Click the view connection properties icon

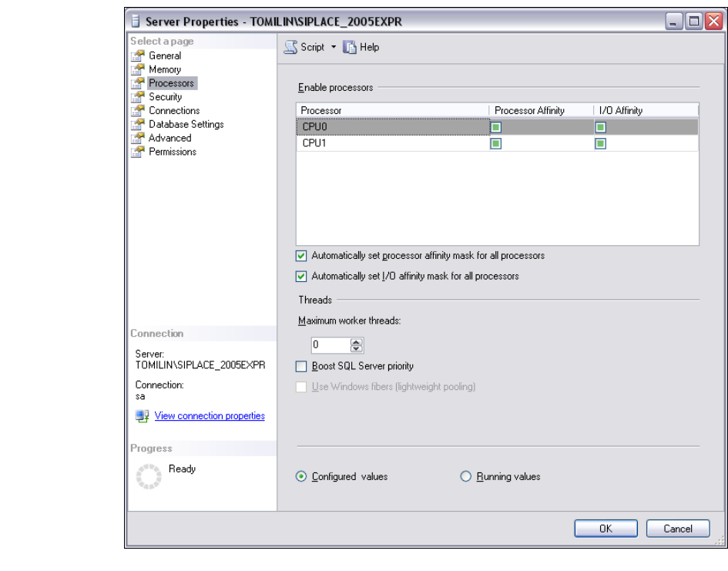[142, 416]
